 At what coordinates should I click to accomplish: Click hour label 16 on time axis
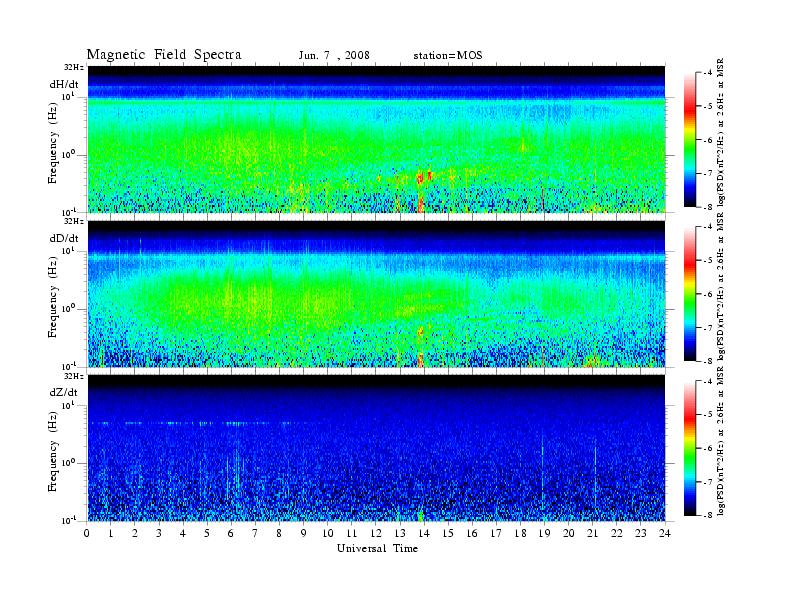coord(472,533)
